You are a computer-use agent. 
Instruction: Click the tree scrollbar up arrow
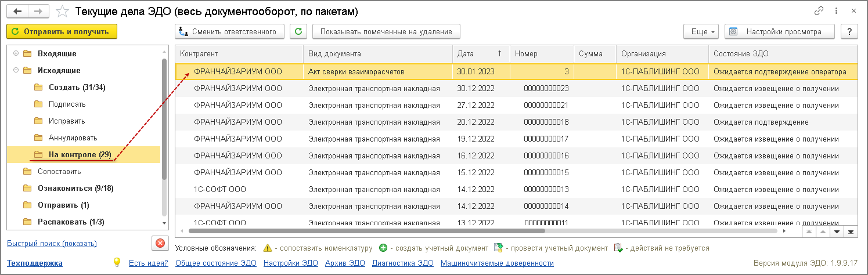[164, 50]
